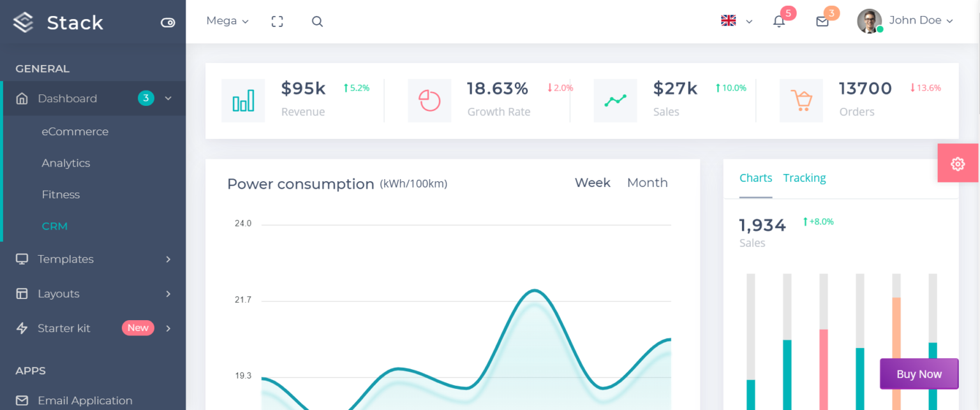
Task: Open messages via the envelope icon
Action: click(822, 21)
